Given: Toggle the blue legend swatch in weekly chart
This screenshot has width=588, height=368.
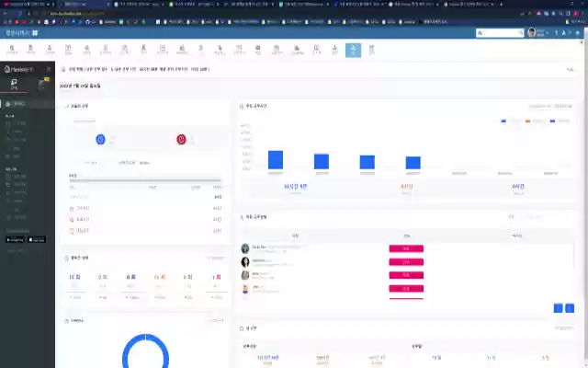Looking at the screenshot, I should 503,121.
